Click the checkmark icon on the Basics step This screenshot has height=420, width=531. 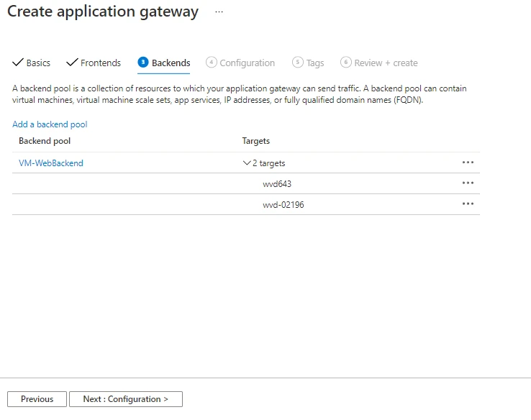18,63
